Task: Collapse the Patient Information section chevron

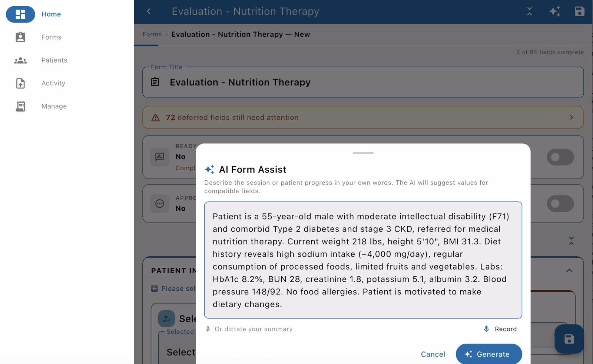Action: click(570, 271)
